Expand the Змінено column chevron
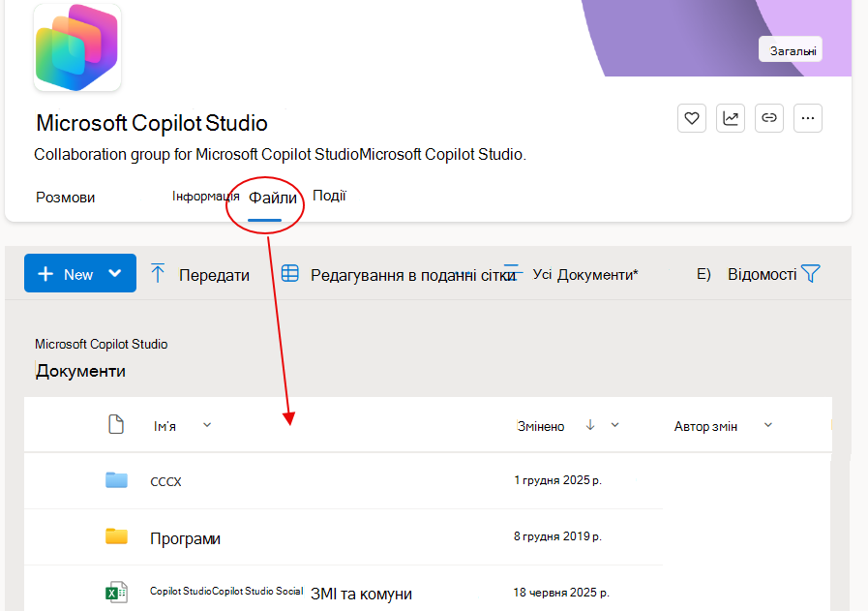This screenshot has width=868, height=611. 615,425
